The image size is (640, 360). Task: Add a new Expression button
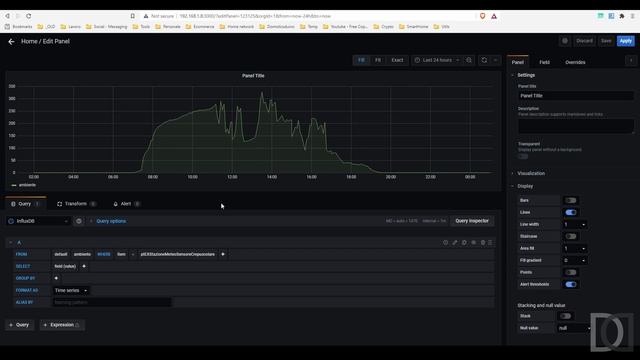(x=62, y=325)
